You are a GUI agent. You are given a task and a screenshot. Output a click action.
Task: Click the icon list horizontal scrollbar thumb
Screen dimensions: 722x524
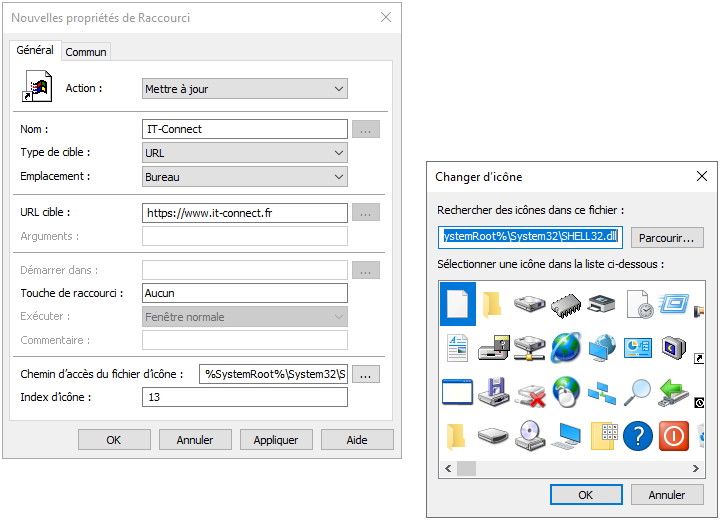pyautogui.click(x=466, y=469)
